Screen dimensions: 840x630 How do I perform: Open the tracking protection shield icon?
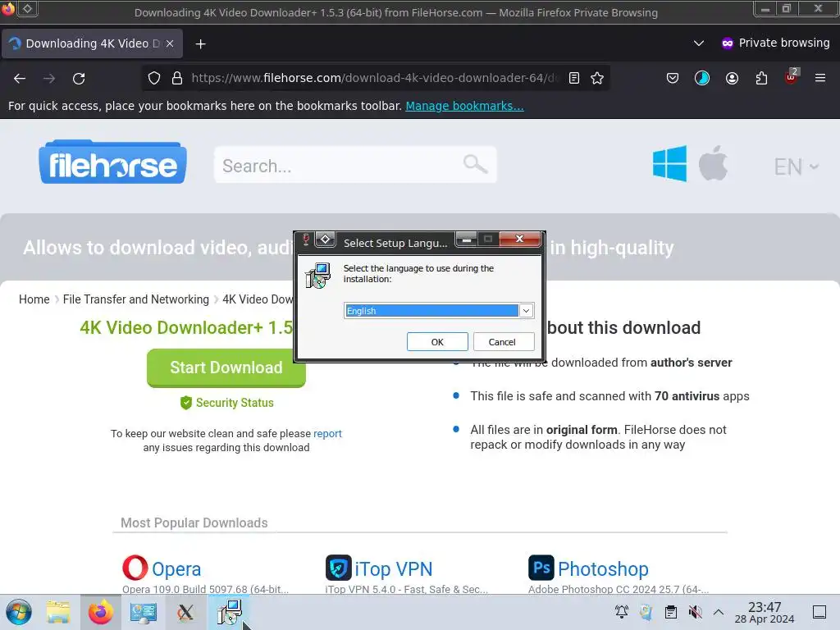pos(154,78)
